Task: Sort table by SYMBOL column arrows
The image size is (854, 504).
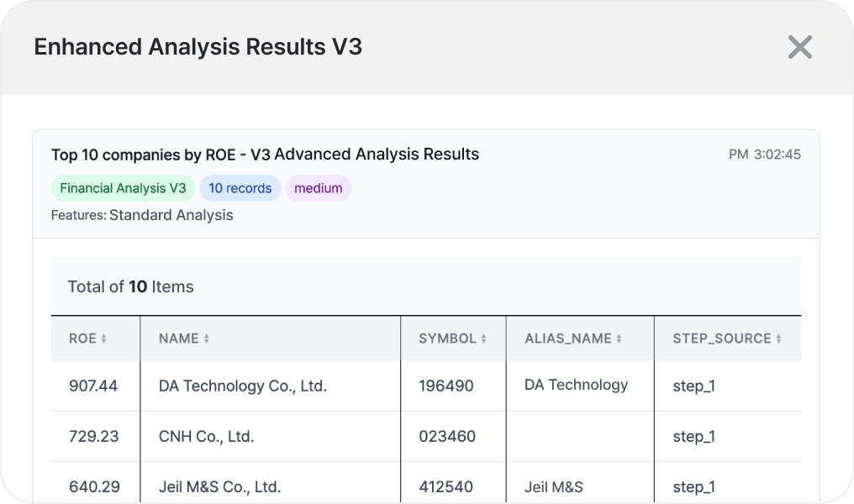Action: pos(483,339)
